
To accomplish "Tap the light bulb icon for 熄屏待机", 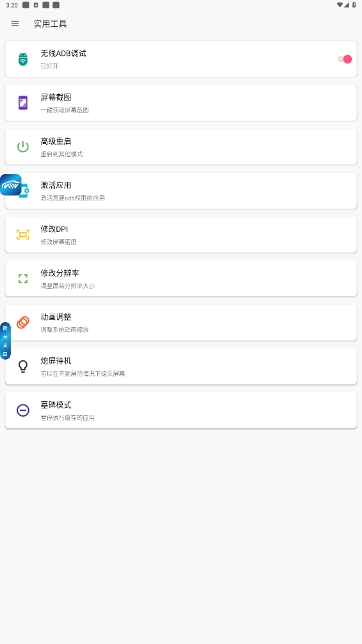I will tap(23, 366).
